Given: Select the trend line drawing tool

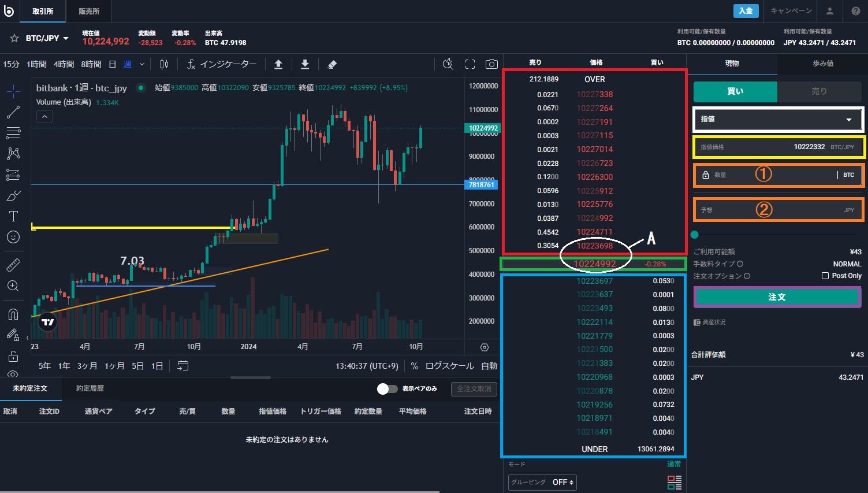Looking at the screenshot, I should point(13,112).
